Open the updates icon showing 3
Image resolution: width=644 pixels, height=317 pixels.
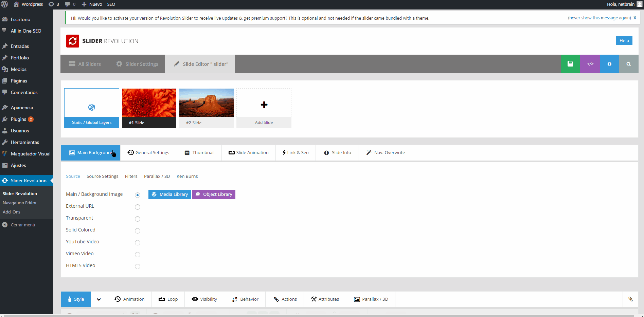(x=54, y=4)
